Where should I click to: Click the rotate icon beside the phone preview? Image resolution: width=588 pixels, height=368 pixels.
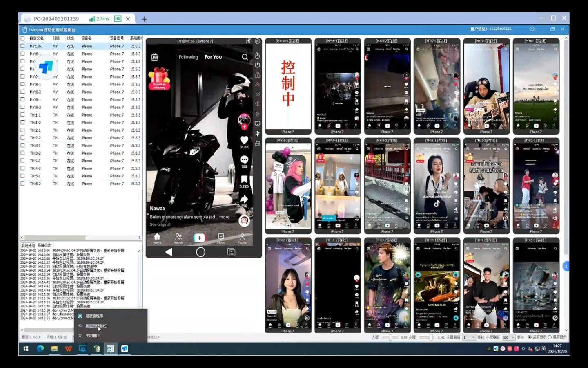click(x=257, y=144)
